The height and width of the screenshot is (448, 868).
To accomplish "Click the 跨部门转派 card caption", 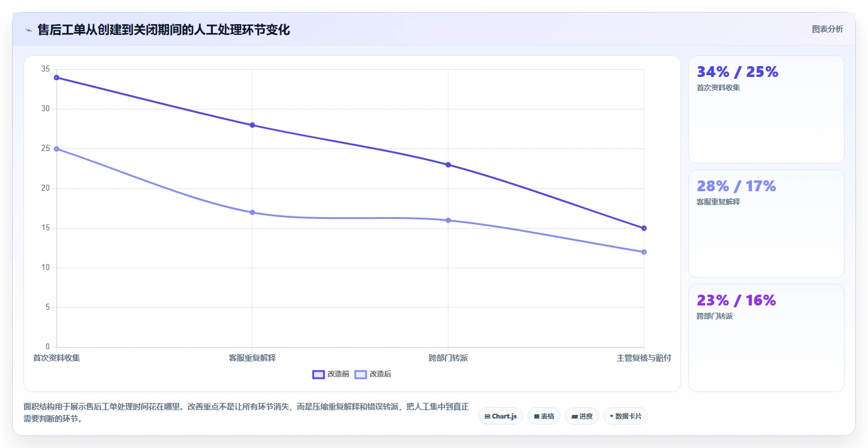I will tap(715, 316).
